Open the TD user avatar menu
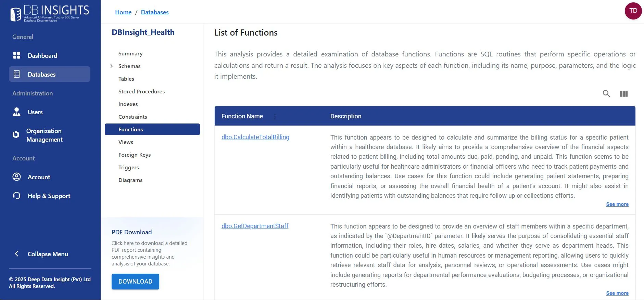 click(x=633, y=11)
